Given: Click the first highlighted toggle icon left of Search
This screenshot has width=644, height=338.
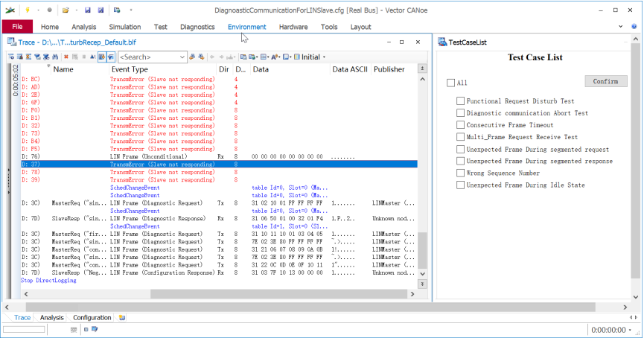Looking at the screenshot, I should [x=101, y=57].
